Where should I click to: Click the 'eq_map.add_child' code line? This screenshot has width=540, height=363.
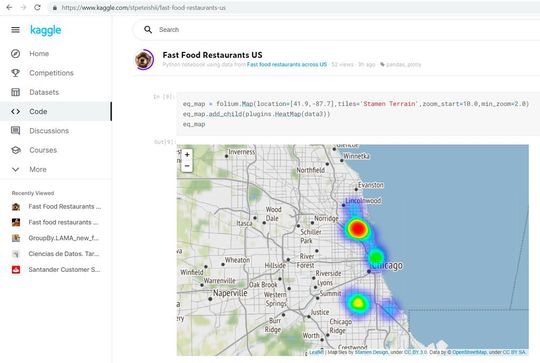pos(257,114)
